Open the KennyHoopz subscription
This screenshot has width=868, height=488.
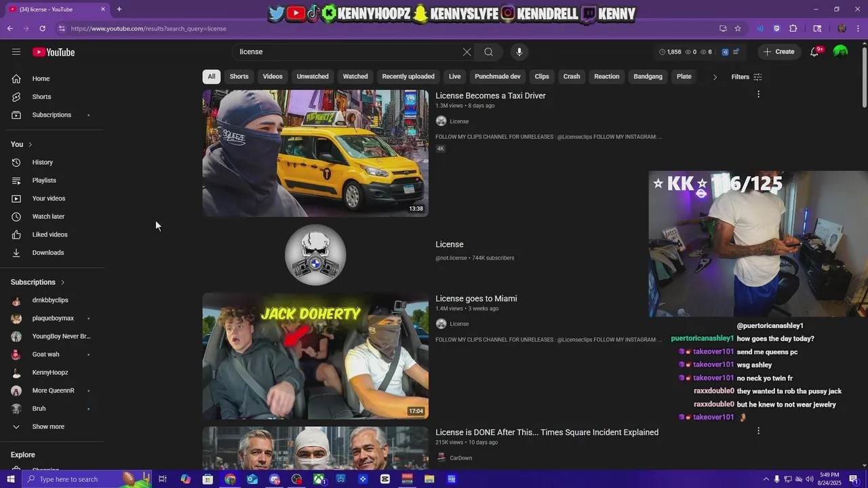coord(50,373)
